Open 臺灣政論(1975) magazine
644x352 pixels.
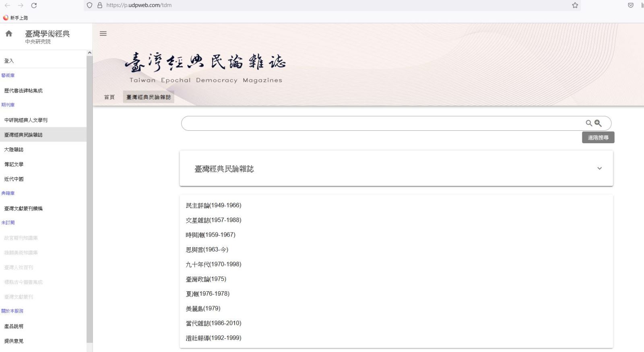206,279
